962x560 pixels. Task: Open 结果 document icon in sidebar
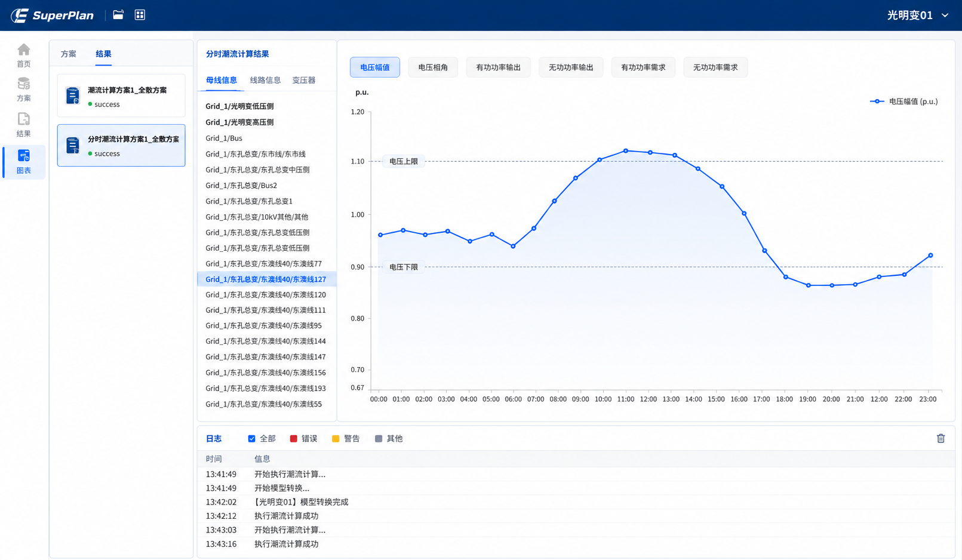24,125
